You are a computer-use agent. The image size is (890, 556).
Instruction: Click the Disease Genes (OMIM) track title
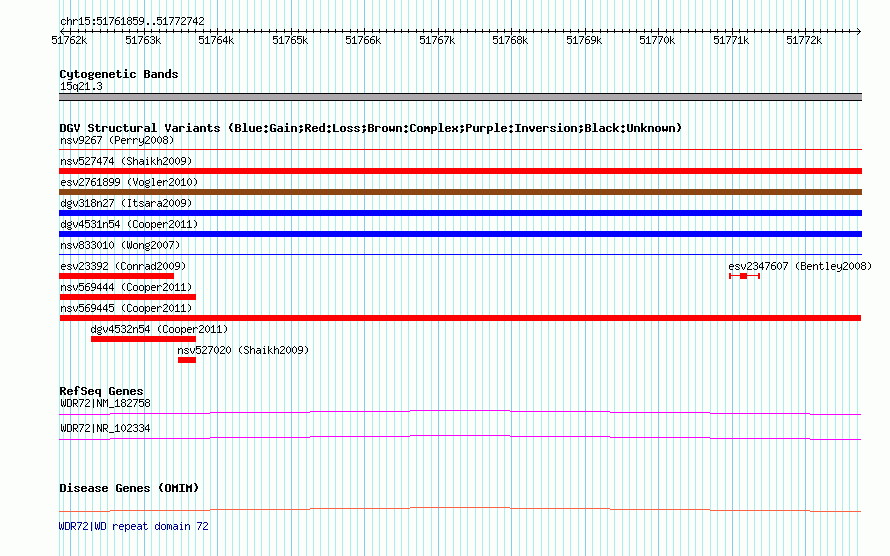tap(129, 488)
